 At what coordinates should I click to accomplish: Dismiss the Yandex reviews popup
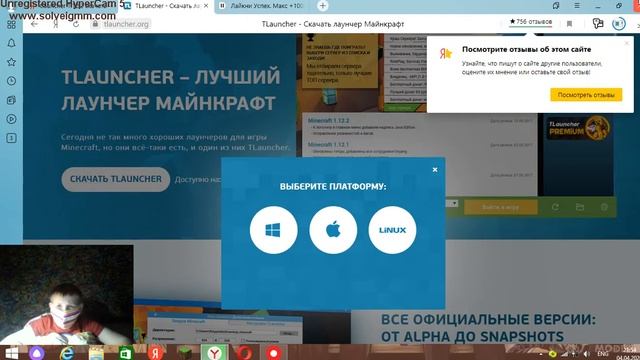(x=627, y=43)
